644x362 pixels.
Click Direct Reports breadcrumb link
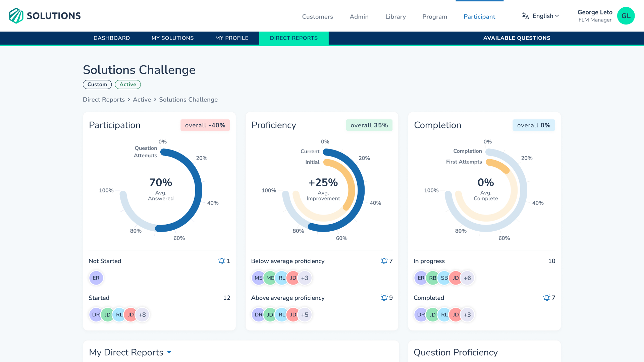(104, 100)
